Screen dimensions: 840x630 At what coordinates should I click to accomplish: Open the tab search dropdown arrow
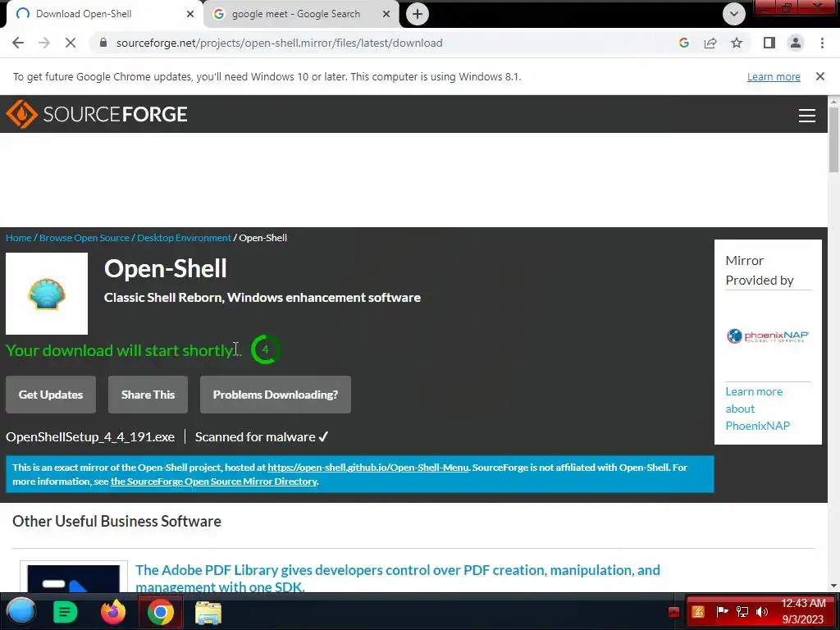coord(734,14)
